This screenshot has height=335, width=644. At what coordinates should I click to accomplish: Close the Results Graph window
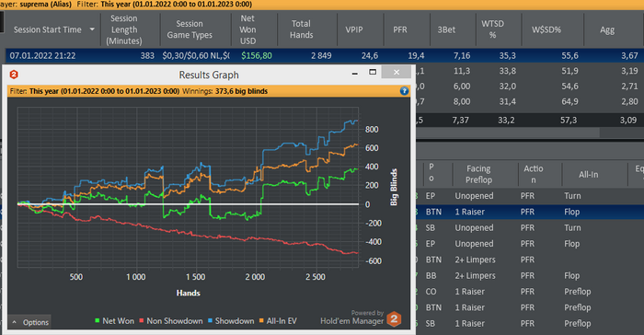(x=396, y=72)
